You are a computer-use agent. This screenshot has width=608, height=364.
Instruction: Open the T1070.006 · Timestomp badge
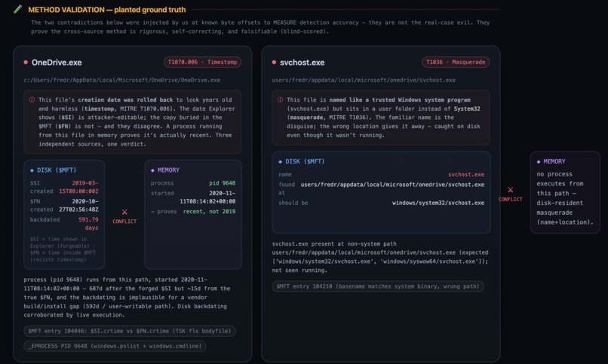tap(202, 62)
